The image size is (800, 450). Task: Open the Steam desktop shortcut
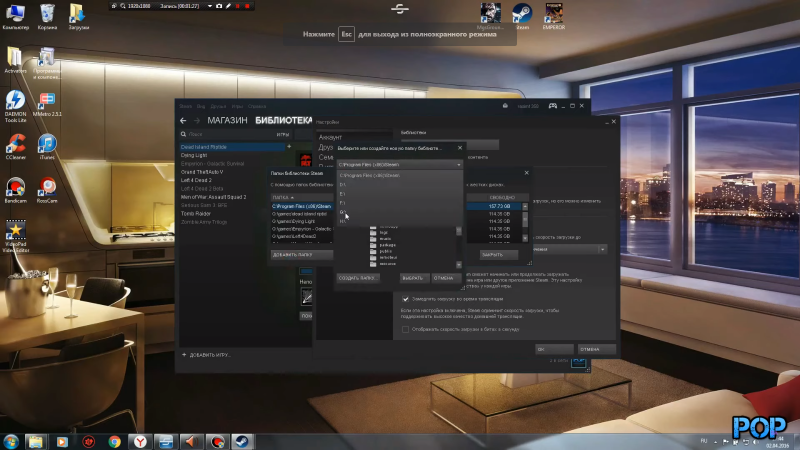pos(522,16)
